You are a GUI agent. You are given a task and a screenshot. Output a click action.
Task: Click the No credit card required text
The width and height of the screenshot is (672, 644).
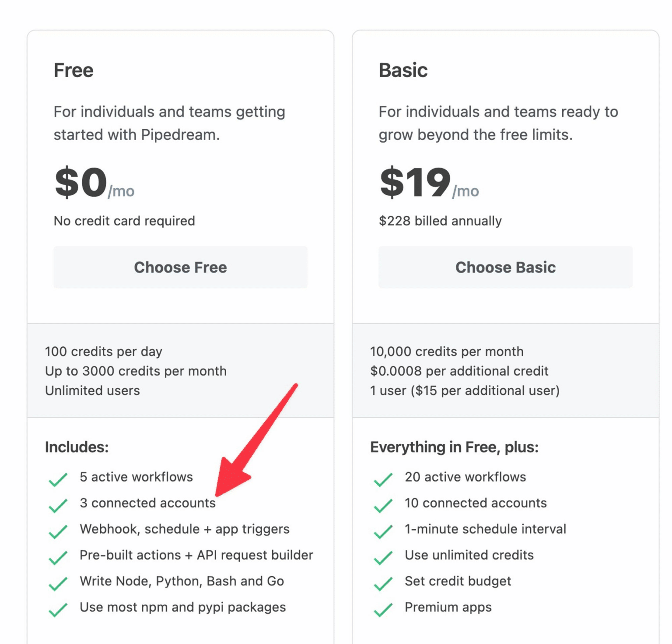click(x=124, y=221)
